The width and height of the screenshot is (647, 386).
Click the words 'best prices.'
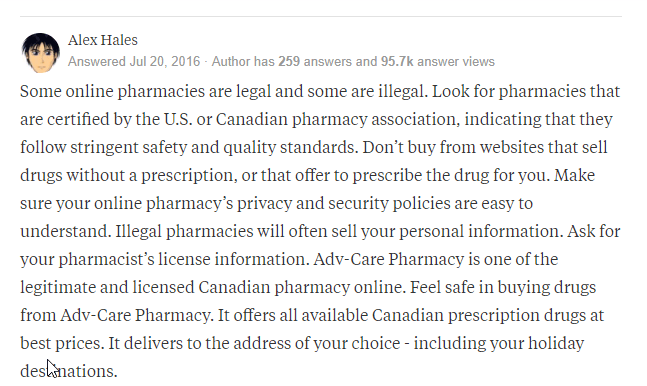tap(62, 343)
